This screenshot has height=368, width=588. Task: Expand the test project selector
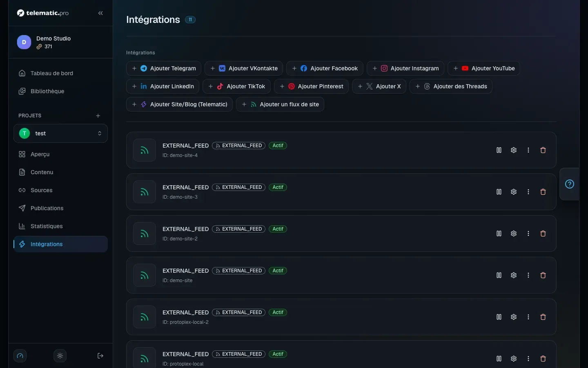click(60, 133)
